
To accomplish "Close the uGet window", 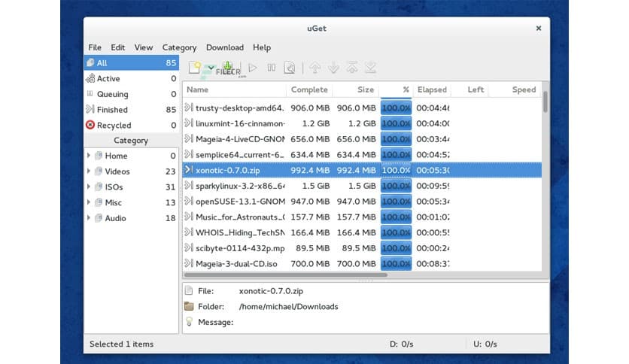I will tap(539, 28).
